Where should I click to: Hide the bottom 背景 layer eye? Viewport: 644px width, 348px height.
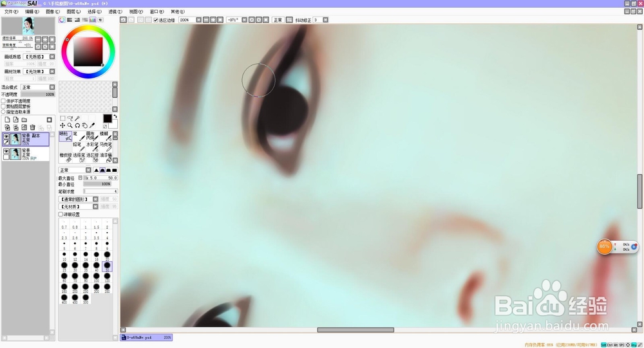[x=6, y=151]
